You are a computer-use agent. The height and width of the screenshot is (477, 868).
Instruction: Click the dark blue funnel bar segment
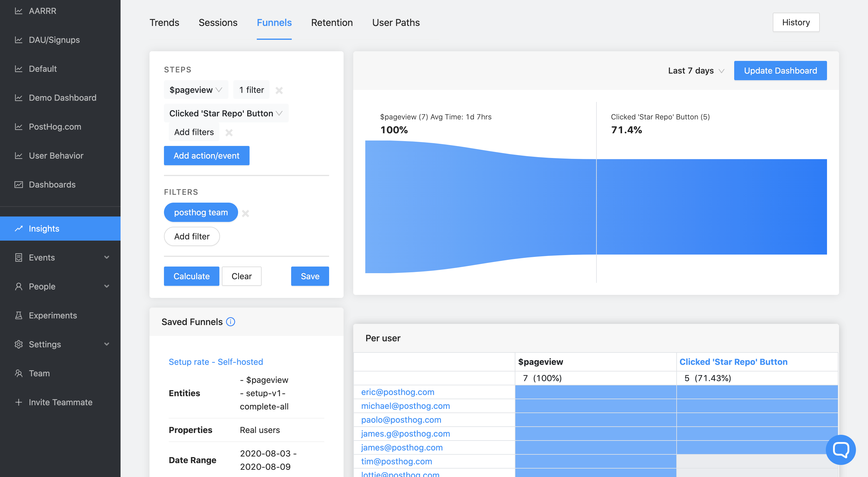click(711, 206)
